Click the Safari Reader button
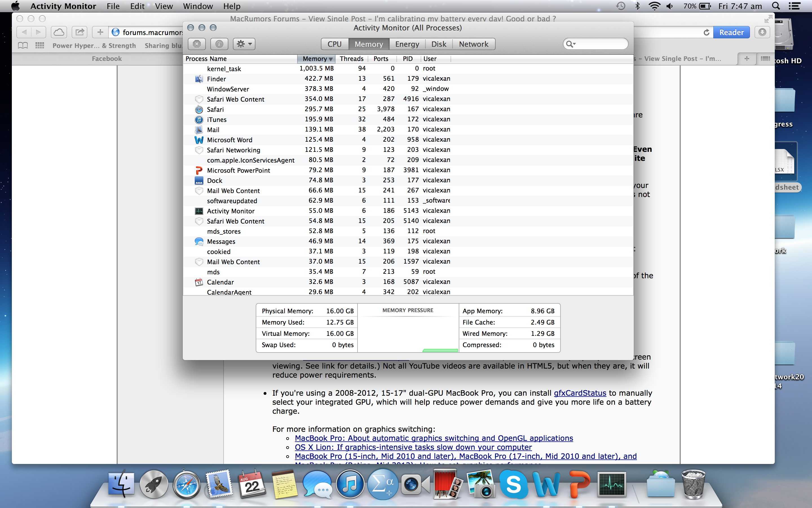The height and width of the screenshot is (508, 812). [x=731, y=32]
